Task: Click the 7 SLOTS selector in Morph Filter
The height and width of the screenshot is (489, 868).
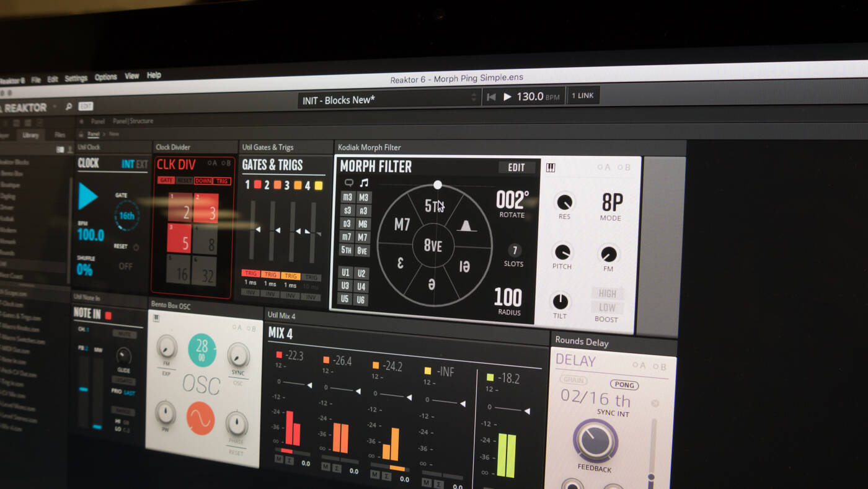Action: click(x=514, y=251)
